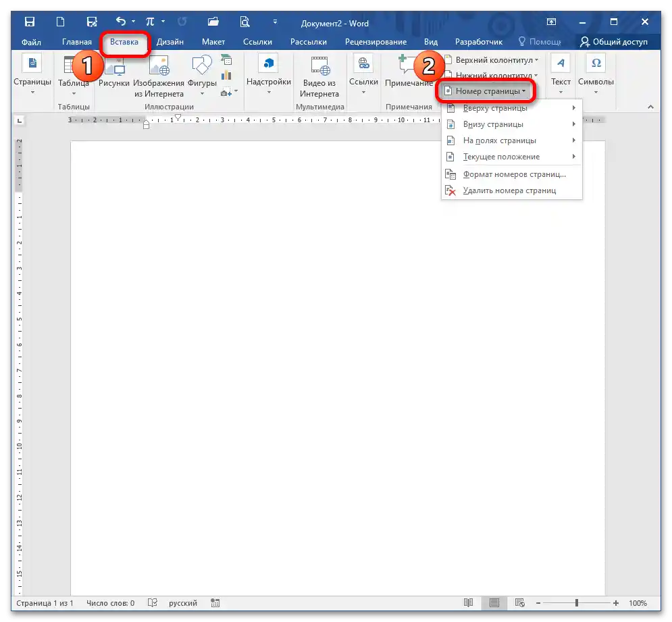This screenshot has height=622, width=672.
Task: Open the Текст text group
Action: (561, 74)
